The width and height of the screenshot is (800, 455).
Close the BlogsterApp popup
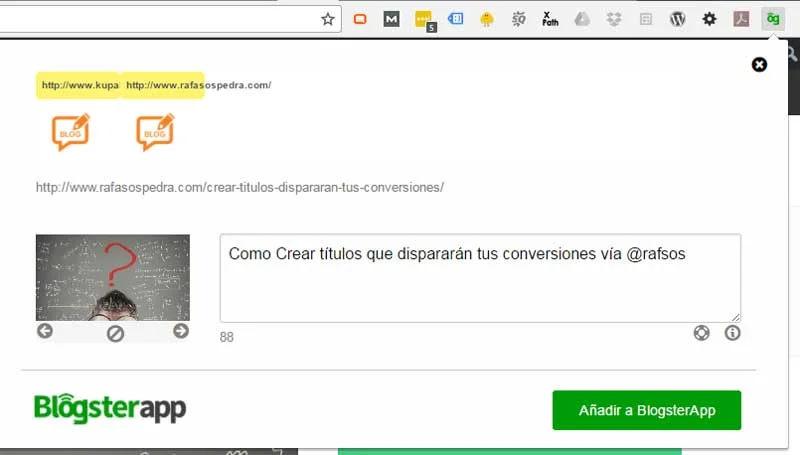pyautogui.click(x=759, y=65)
